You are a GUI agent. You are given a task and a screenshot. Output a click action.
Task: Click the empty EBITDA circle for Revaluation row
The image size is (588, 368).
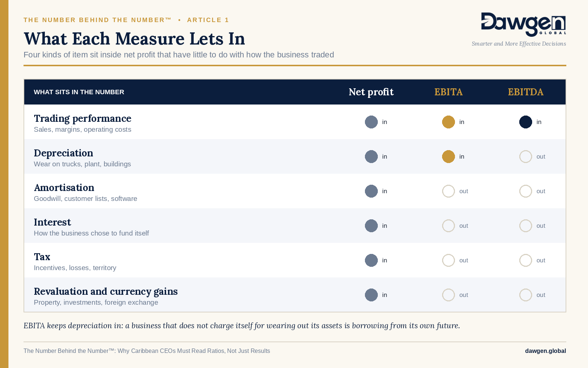click(x=526, y=295)
